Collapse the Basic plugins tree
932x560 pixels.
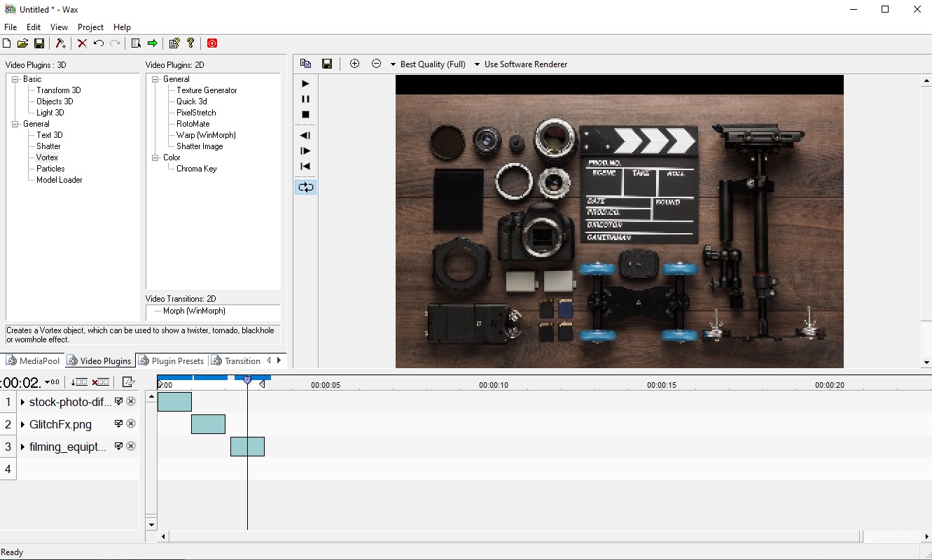[15, 78]
